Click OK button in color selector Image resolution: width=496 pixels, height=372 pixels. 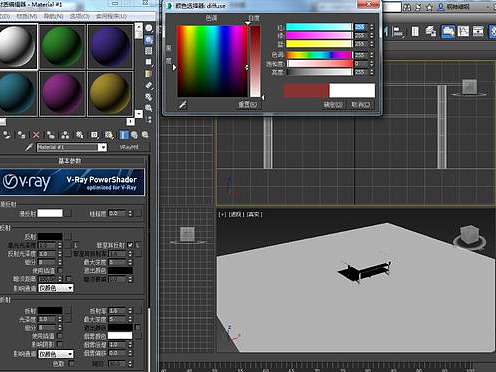[333, 105]
